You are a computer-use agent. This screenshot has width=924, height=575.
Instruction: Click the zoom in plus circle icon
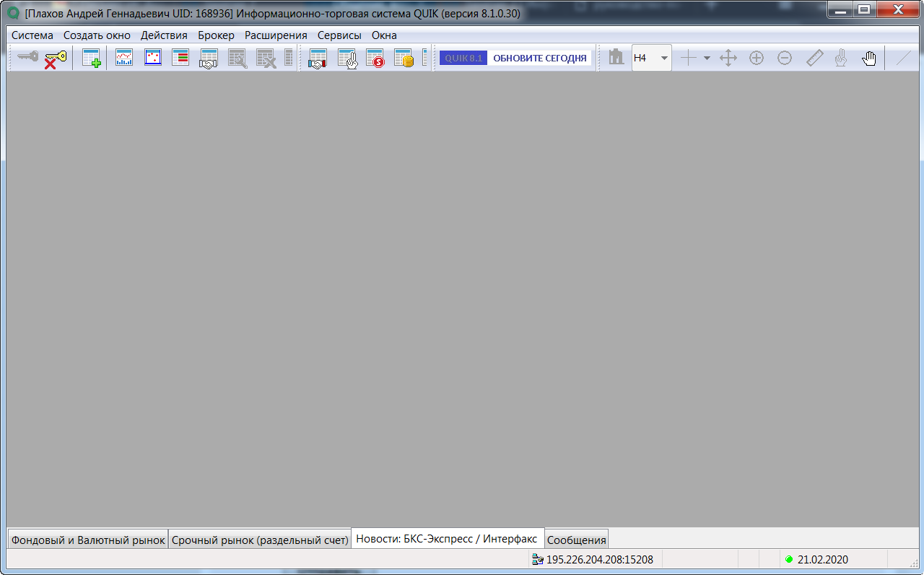757,58
